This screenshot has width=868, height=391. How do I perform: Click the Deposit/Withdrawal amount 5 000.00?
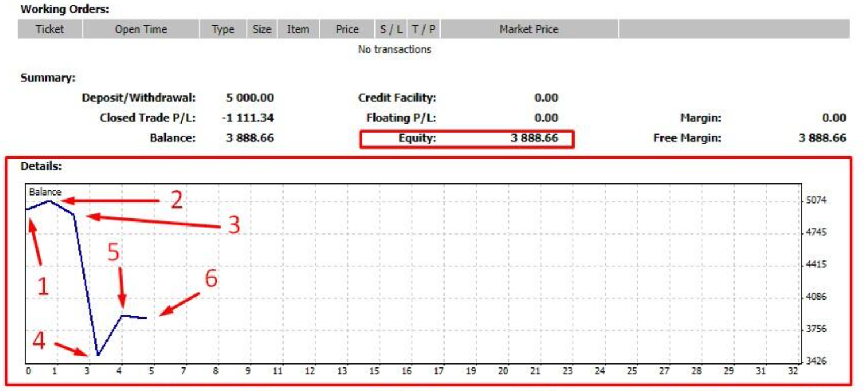click(x=250, y=98)
